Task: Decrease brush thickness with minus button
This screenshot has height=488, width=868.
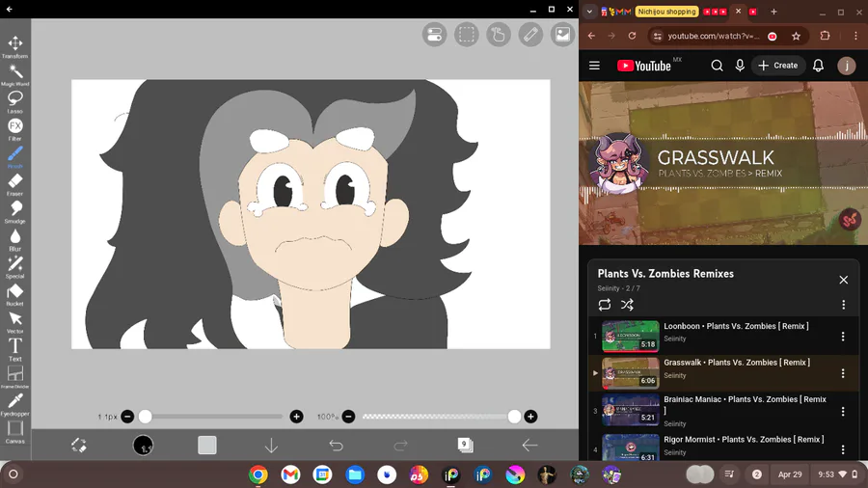Action: 127,417
